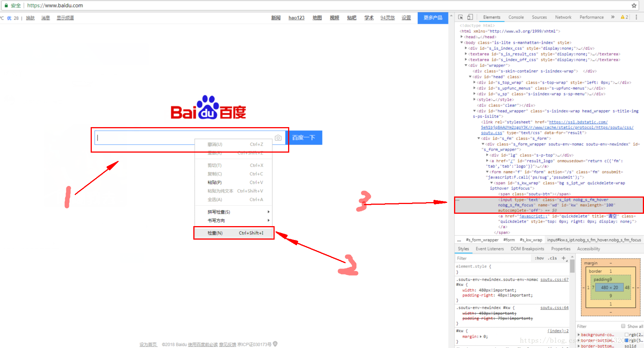Show more DevTools tabs chevron
This screenshot has width=644, height=348.
[613, 17]
